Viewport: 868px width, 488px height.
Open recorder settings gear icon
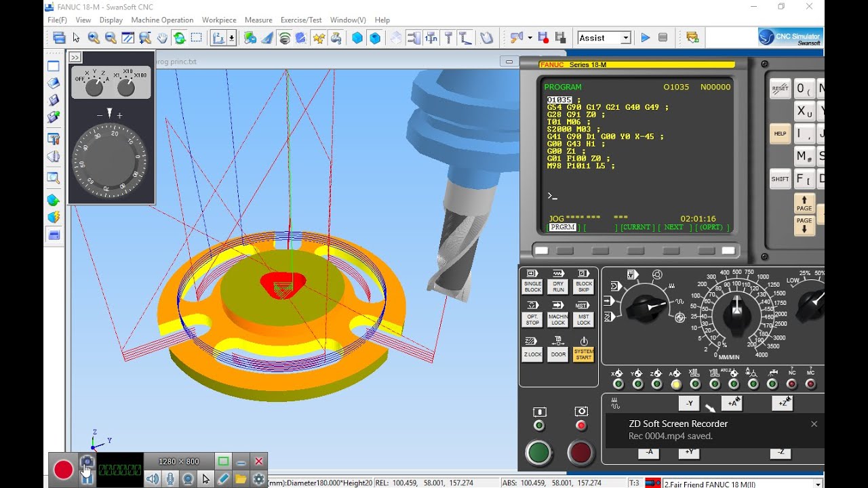pyautogui.click(x=258, y=479)
